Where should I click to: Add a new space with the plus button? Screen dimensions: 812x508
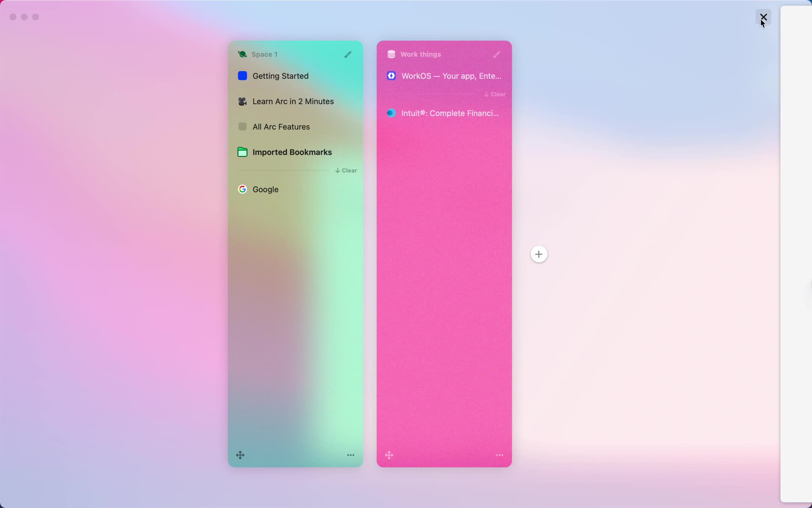pyautogui.click(x=538, y=254)
